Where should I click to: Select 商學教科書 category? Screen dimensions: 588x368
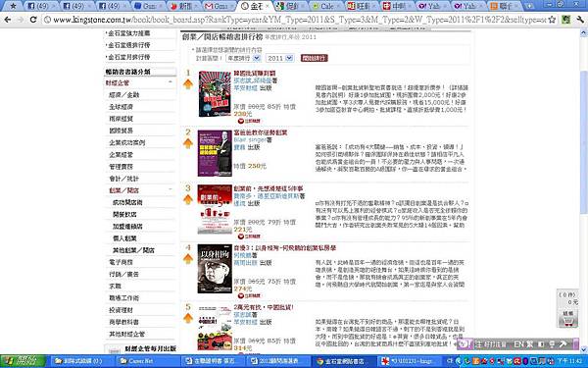click(x=124, y=322)
